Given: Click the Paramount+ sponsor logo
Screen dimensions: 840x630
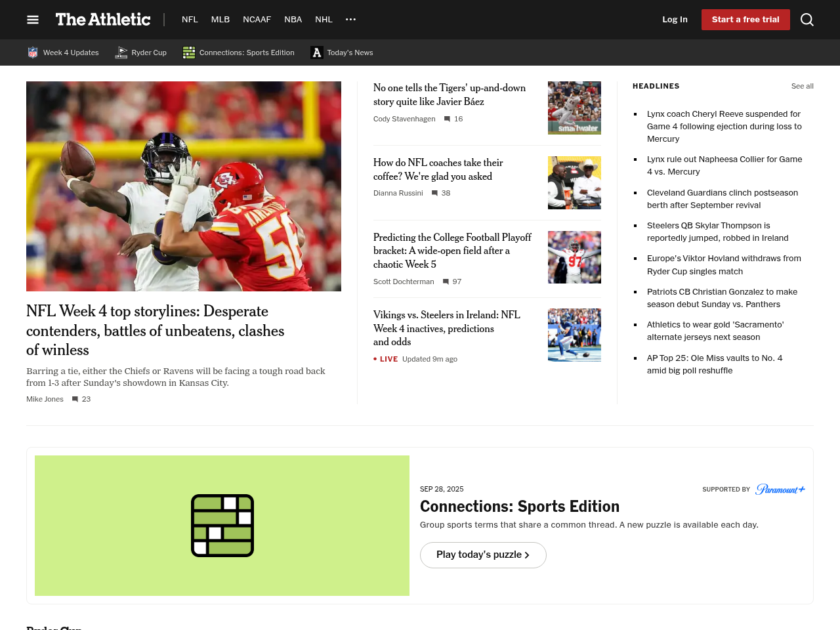Looking at the screenshot, I should [x=780, y=489].
